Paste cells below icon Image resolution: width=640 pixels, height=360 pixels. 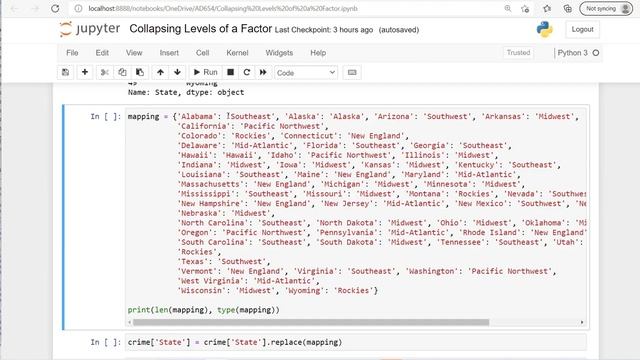(x=140, y=72)
